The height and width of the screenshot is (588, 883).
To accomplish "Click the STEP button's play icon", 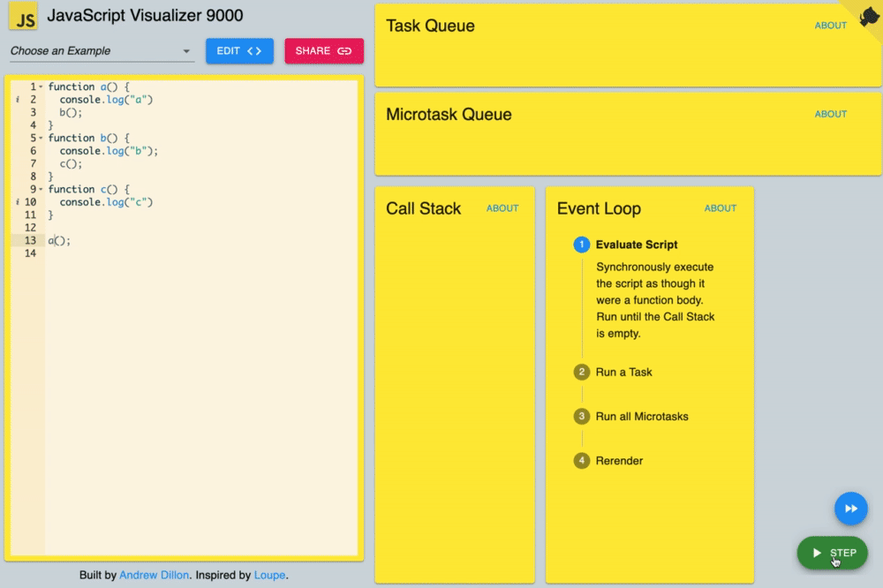I will 817,553.
